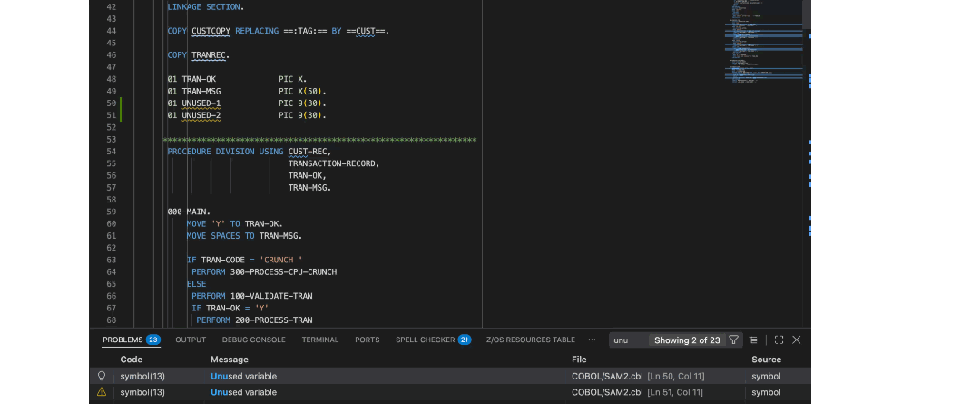Click the 21 badge on SPELL CHECKER tab
The width and height of the screenshot is (980, 404).
(465, 340)
